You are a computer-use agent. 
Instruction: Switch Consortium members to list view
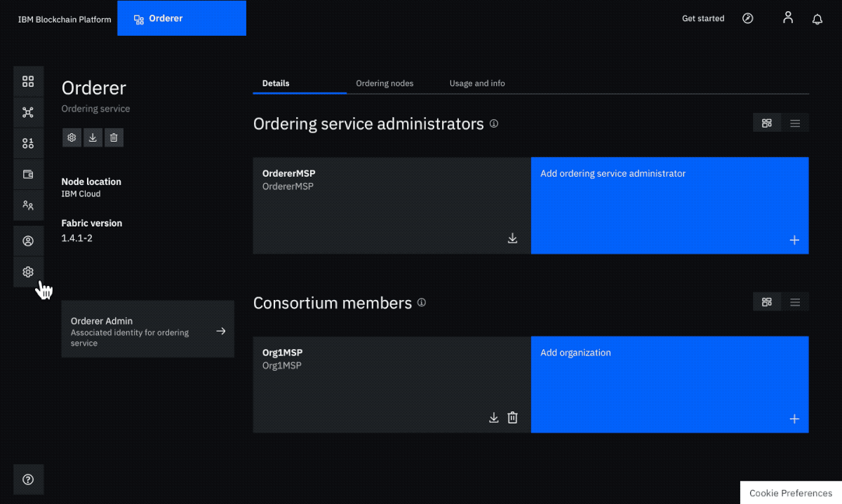tap(795, 302)
